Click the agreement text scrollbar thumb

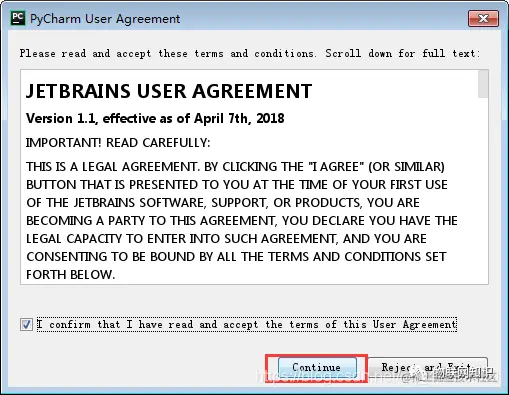483,84
